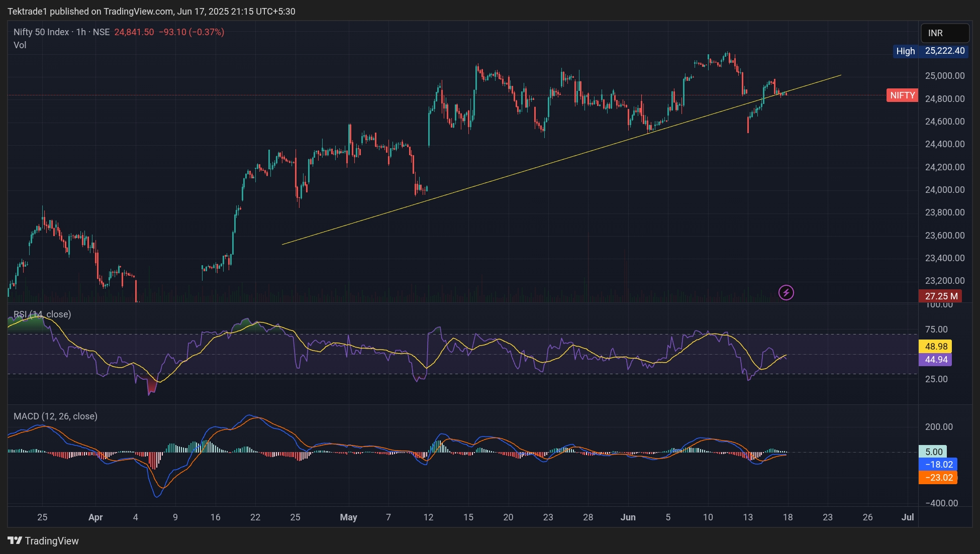Click the May label on time axis

(x=348, y=517)
